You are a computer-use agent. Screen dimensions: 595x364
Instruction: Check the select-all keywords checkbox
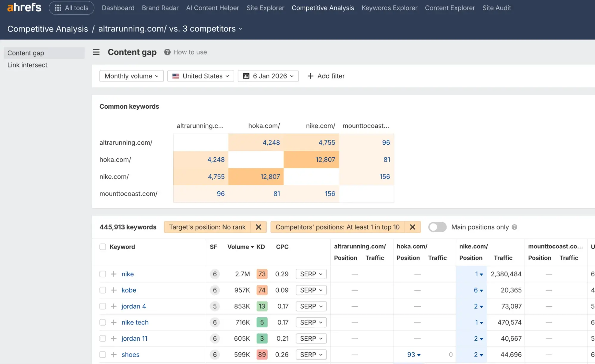click(102, 247)
